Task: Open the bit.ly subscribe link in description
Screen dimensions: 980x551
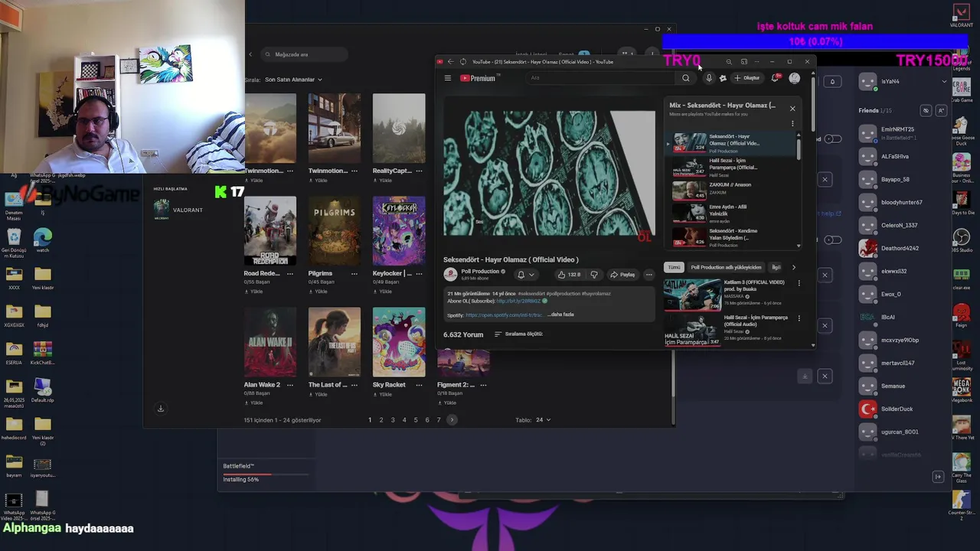Action: (518, 301)
